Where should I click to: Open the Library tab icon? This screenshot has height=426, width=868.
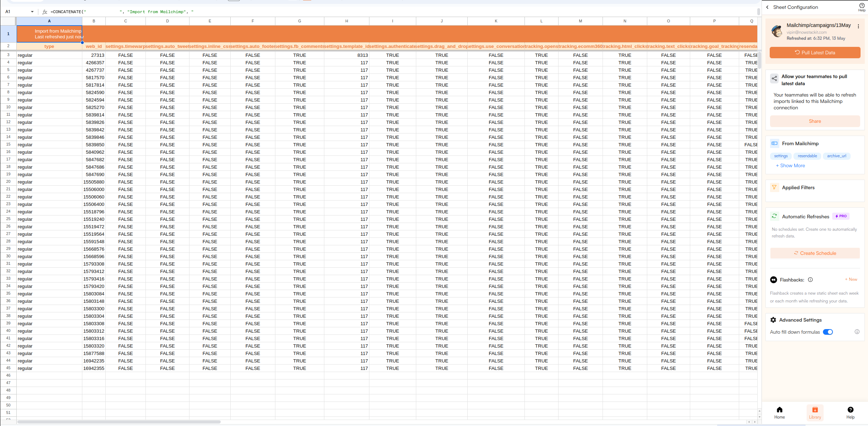coord(815,410)
